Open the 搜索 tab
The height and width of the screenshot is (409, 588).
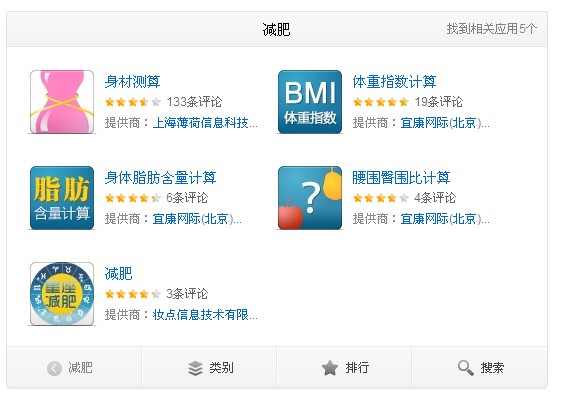pos(480,367)
